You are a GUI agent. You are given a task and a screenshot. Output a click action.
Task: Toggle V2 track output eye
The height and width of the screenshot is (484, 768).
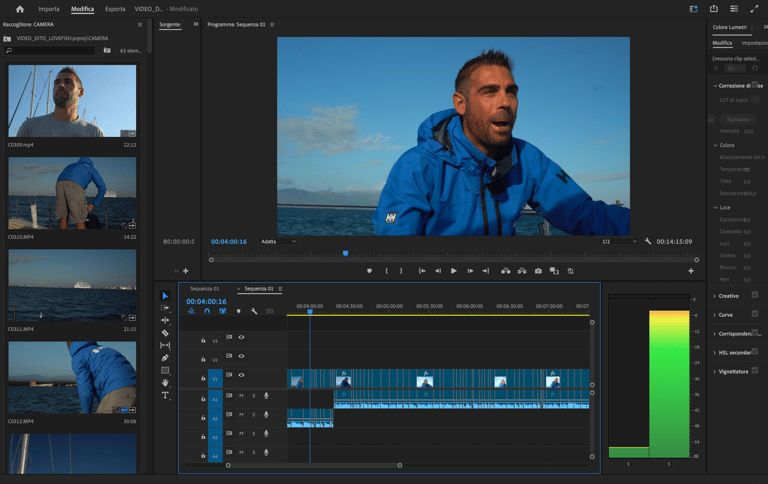coord(241,356)
